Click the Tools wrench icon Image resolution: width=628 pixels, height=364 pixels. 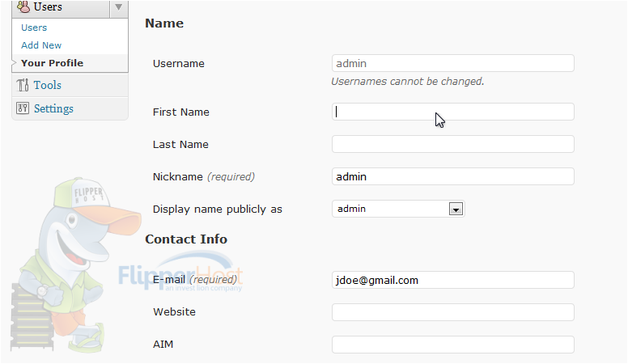tap(23, 85)
